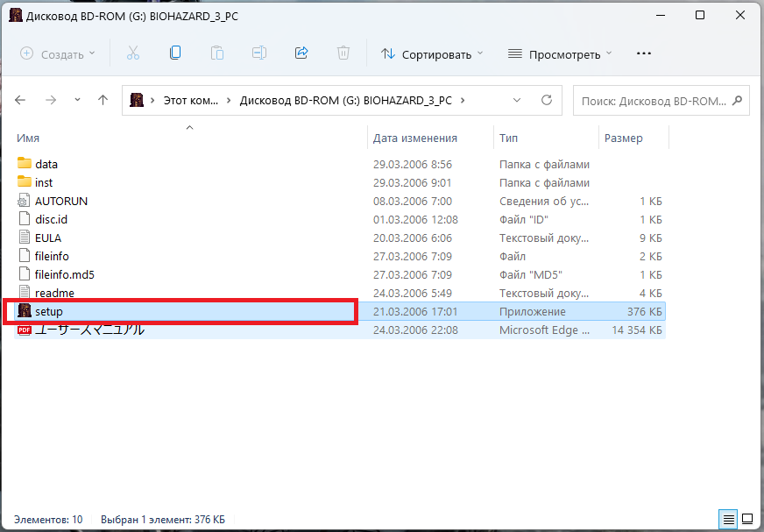Viewport: 764px width, 532px height.
Task: Click the setup application icon
Action: [x=25, y=310]
